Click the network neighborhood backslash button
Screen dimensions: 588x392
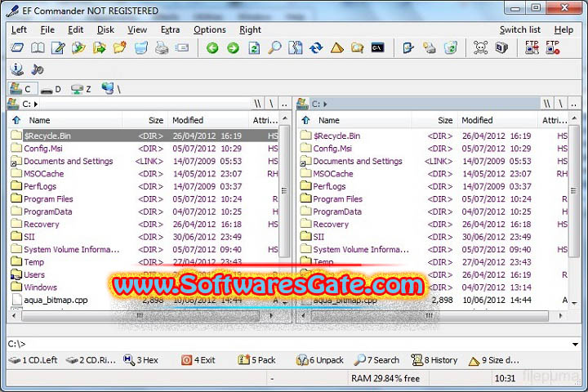[x=111, y=89]
